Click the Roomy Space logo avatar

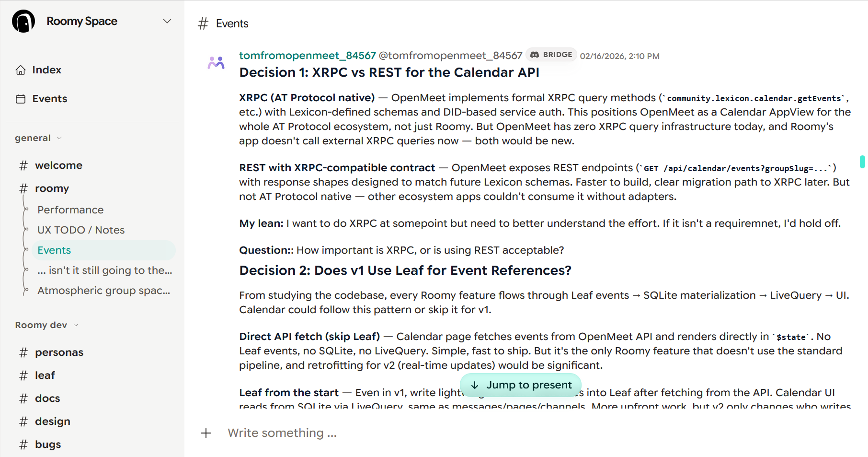coord(23,21)
